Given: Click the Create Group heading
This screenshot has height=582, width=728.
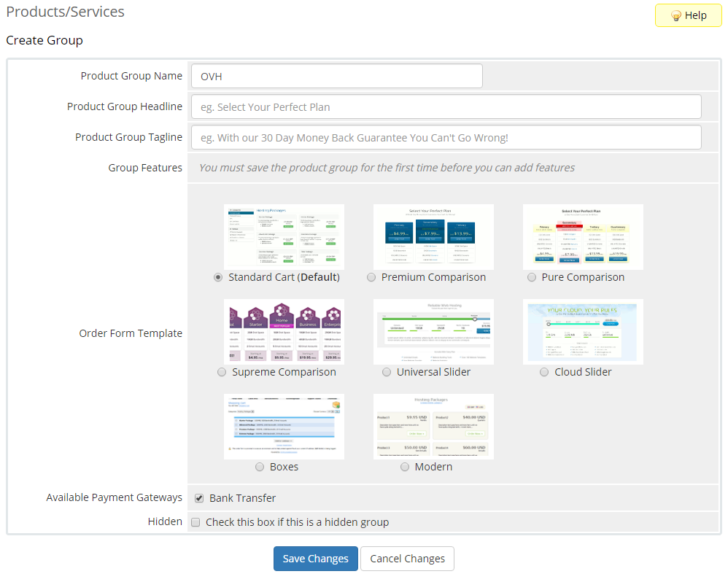Looking at the screenshot, I should (44, 40).
